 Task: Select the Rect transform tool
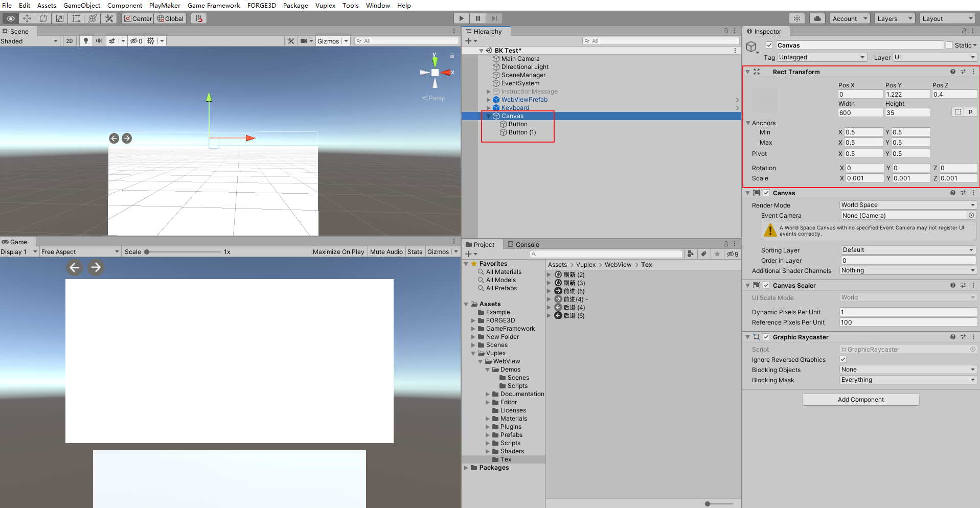[x=76, y=18]
